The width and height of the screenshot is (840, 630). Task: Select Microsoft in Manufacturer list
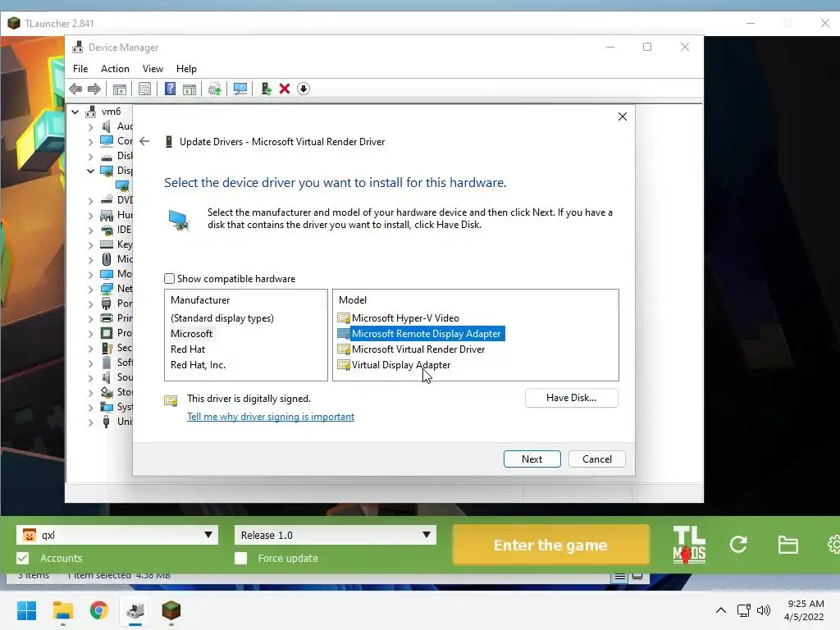pos(191,334)
